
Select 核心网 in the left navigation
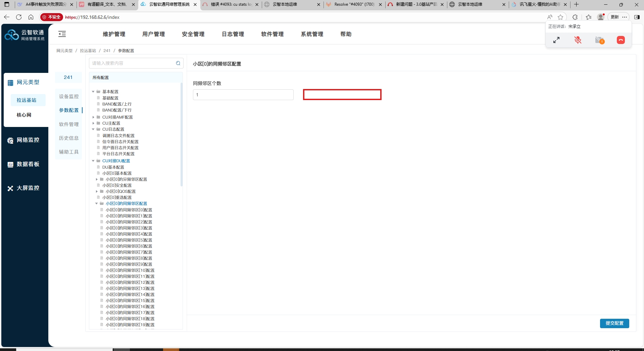(x=24, y=115)
